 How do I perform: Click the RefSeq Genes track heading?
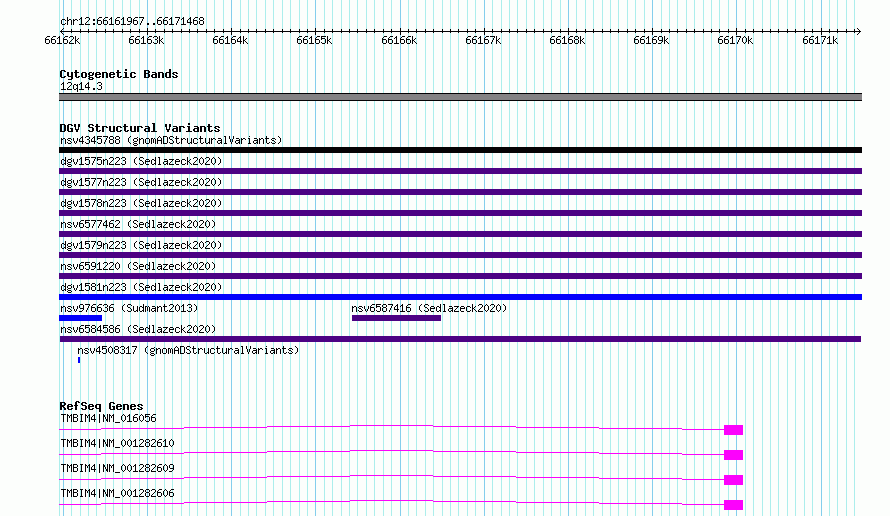101,406
